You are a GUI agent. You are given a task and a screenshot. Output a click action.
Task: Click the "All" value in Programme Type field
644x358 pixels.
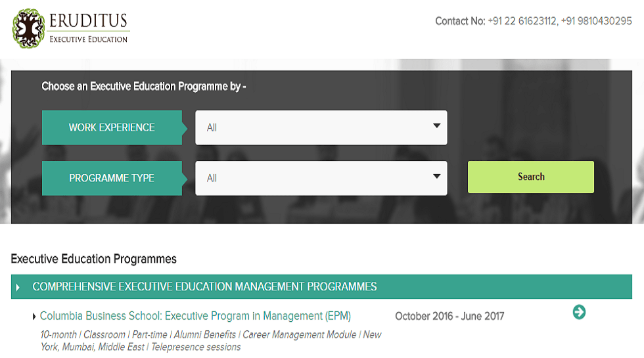212,178
